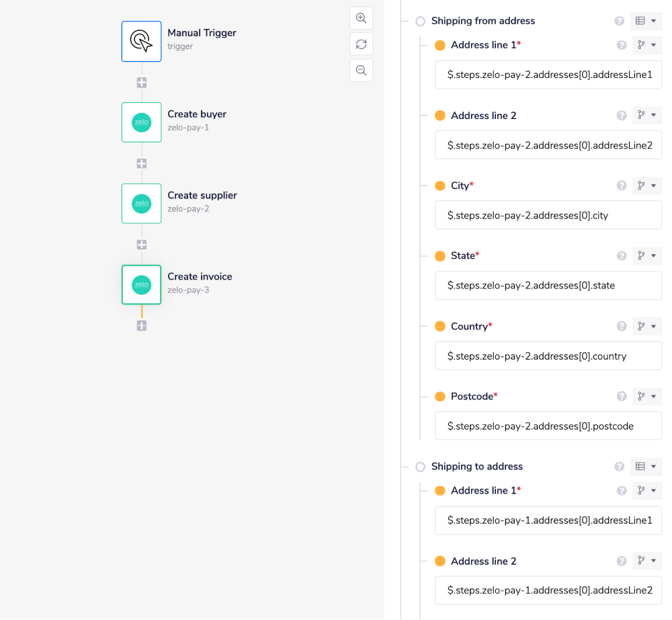Click the zoom out magnifier icon
The image size is (672, 620).
click(361, 71)
